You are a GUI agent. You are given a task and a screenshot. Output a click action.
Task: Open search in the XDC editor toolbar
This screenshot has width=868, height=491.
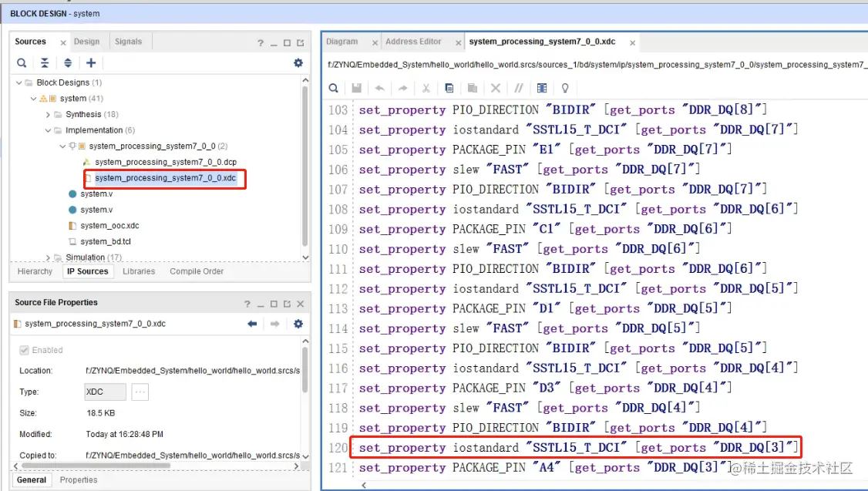333,88
